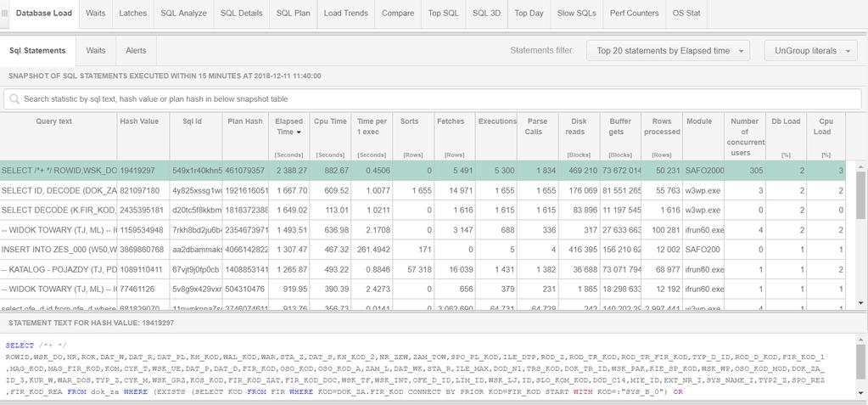Click the drag handle beside Database Load
The height and width of the screenshot is (405, 868).
click(4, 14)
